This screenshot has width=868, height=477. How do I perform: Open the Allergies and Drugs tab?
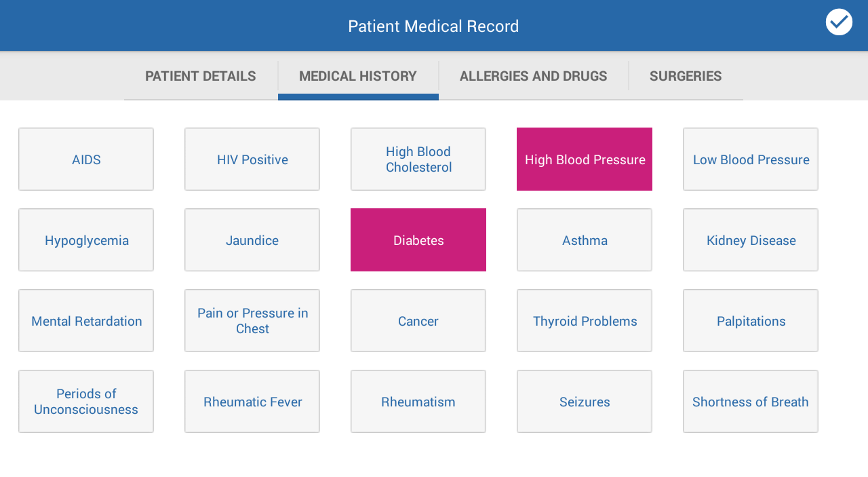(x=533, y=76)
